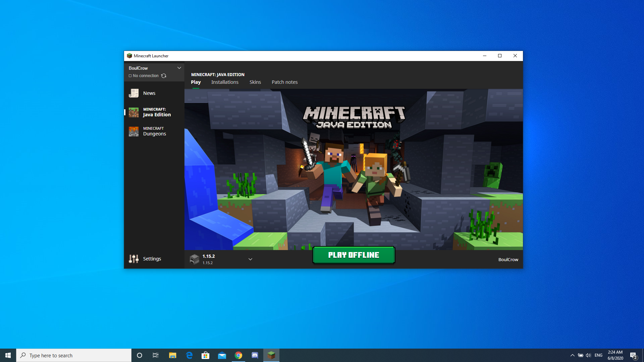Open Discord from the taskbar
Screen dimensions: 644x362
255,355
